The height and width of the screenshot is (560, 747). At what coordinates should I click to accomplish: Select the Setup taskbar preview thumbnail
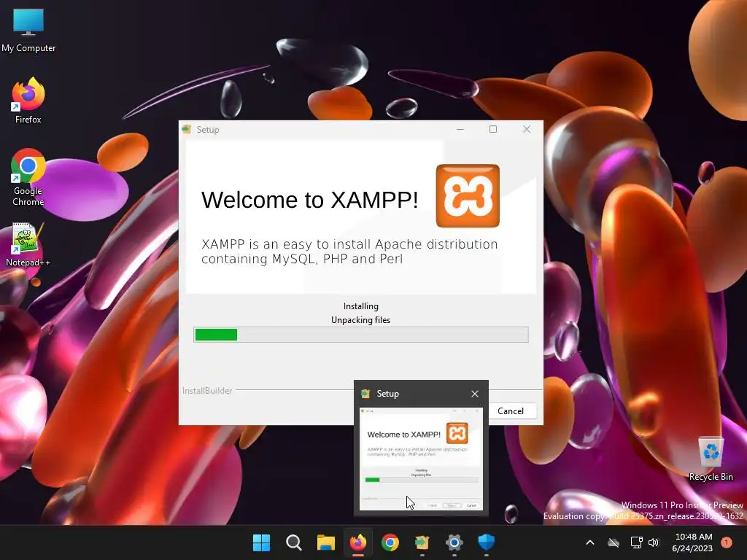pos(421,459)
